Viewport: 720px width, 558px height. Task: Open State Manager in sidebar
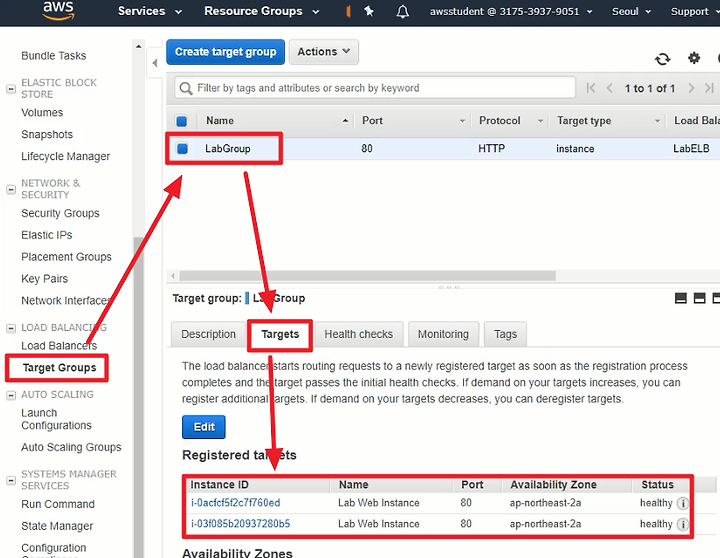(x=57, y=526)
